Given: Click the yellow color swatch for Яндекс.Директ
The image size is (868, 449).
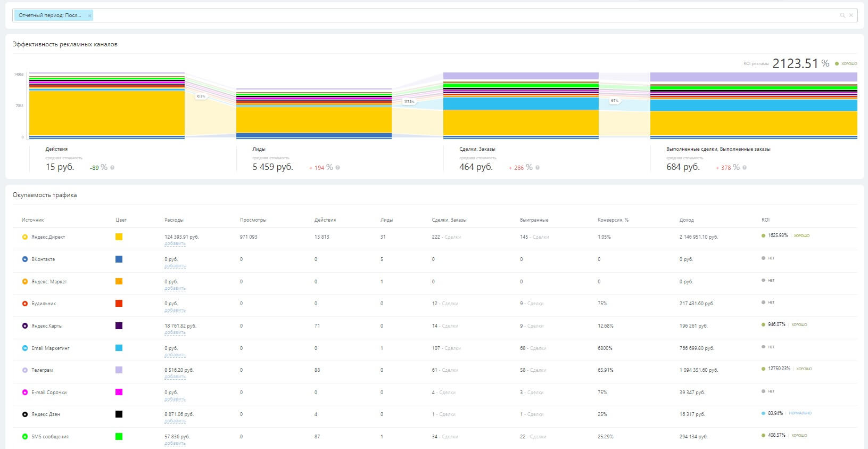Looking at the screenshot, I should point(119,237).
